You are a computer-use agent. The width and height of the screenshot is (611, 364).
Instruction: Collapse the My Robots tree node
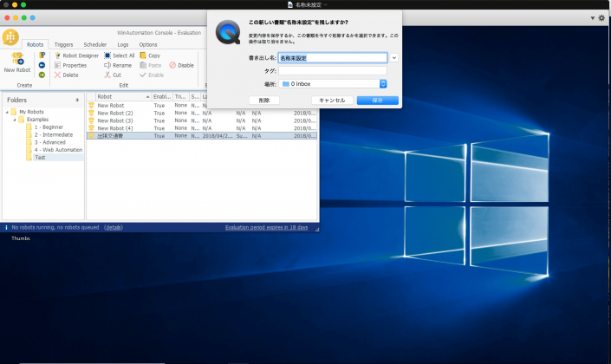point(7,112)
